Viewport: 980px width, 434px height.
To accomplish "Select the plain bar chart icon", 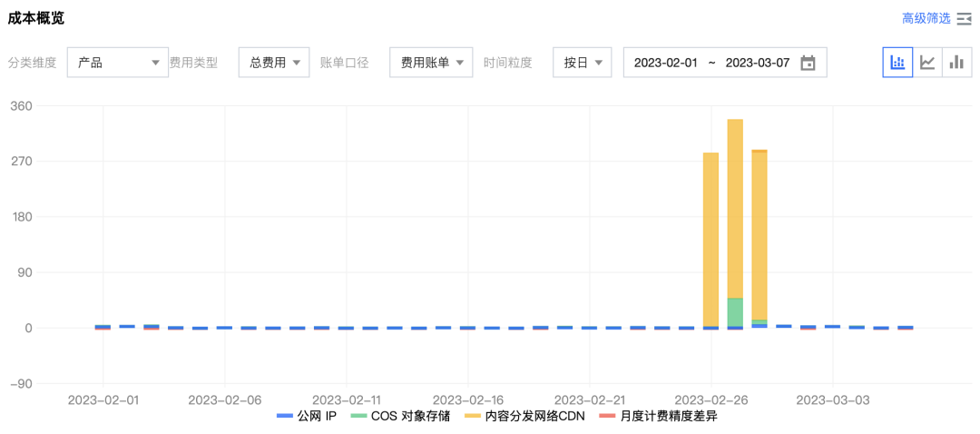I will click(x=956, y=63).
